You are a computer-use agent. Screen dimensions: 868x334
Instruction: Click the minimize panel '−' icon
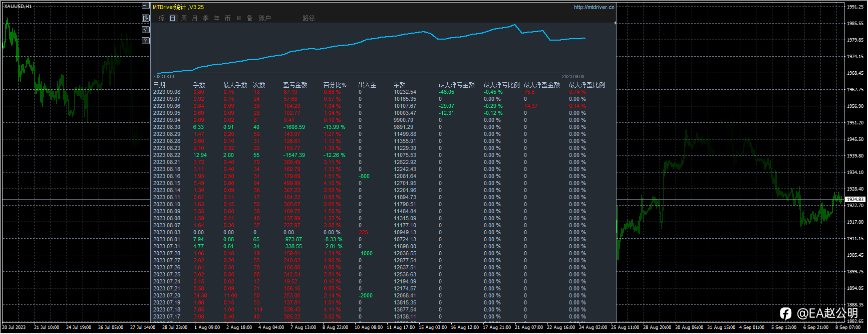[x=145, y=7]
